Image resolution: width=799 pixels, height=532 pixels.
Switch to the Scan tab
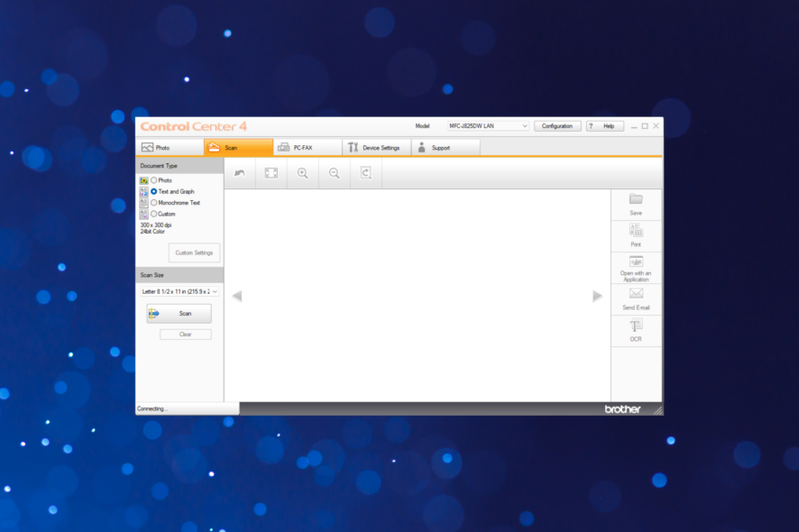[x=238, y=148]
